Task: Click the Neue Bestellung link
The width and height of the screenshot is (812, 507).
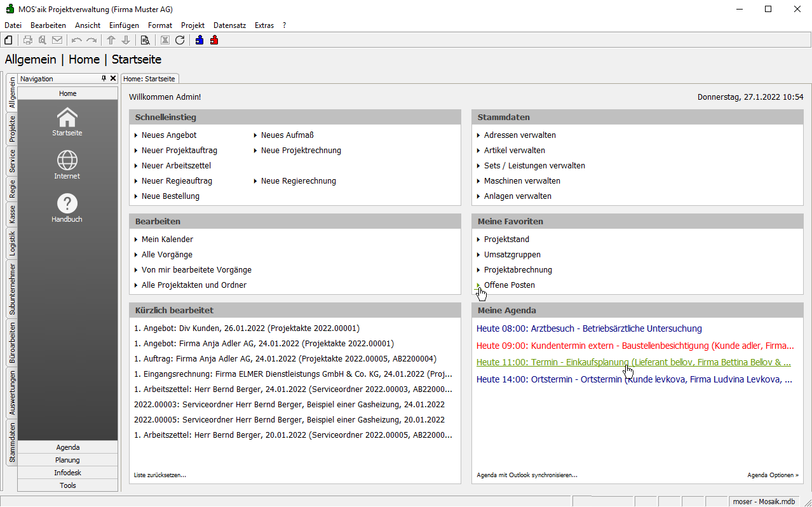Action: pyautogui.click(x=170, y=196)
